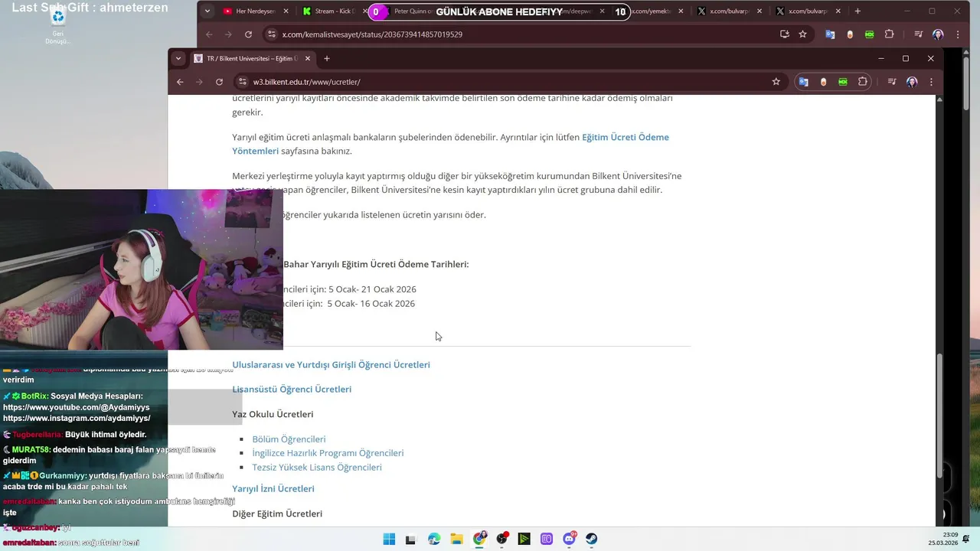980x551 pixels.
Task: Open the three-dot menu in the back x.com window
Action: tap(958, 34)
